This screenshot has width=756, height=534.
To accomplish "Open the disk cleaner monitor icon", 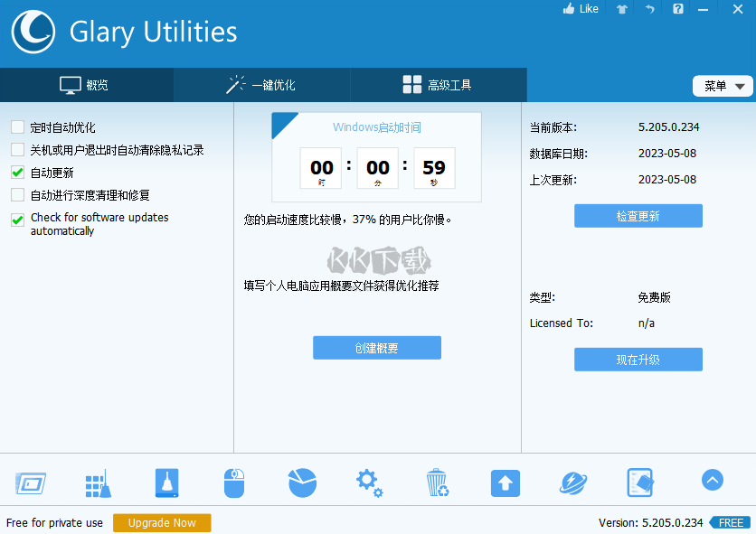I will (x=31, y=482).
